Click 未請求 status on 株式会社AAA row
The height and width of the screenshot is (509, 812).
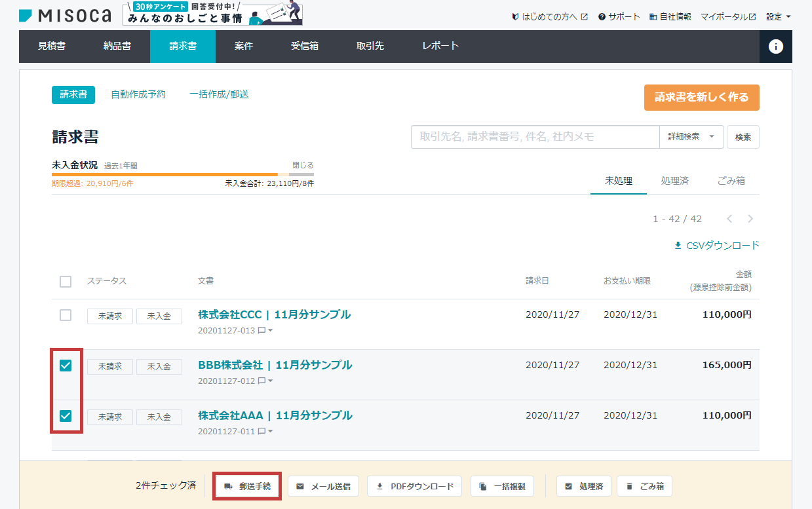[x=110, y=417]
